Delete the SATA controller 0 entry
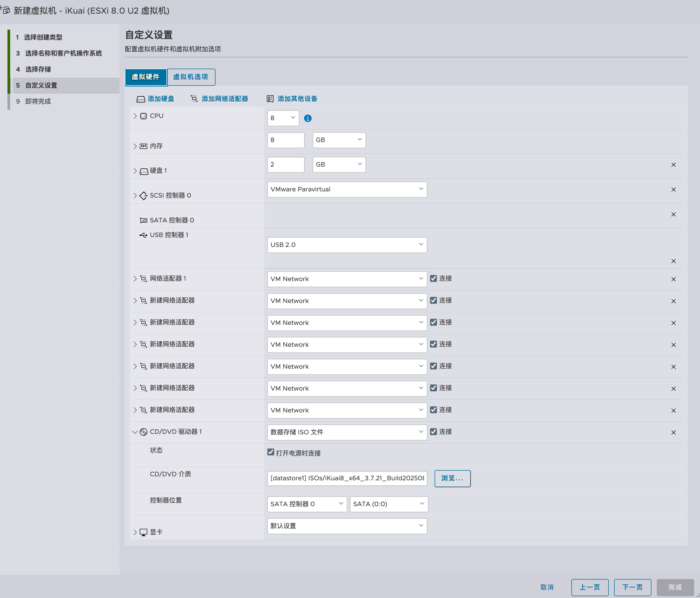The width and height of the screenshot is (700, 598). (673, 214)
